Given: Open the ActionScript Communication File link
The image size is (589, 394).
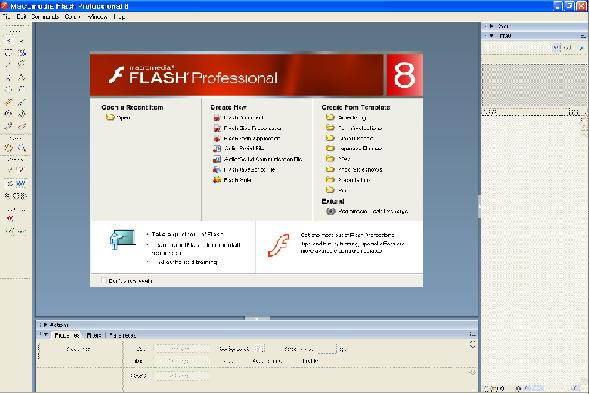Looking at the screenshot, I should tap(263, 159).
